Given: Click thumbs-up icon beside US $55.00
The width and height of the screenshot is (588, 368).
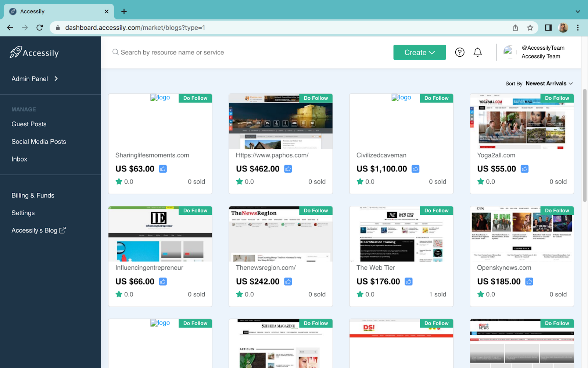Looking at the screenshot, I should click(525, 169).
